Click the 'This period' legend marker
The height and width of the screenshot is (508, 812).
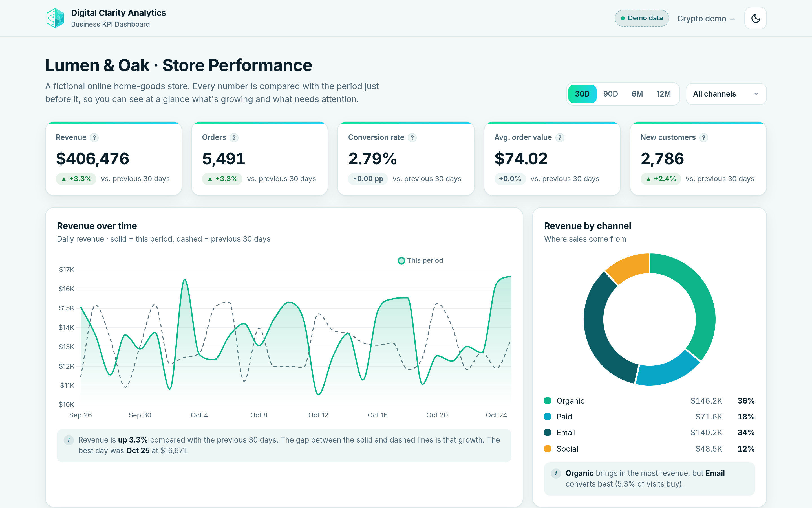[x=401, y=261]
